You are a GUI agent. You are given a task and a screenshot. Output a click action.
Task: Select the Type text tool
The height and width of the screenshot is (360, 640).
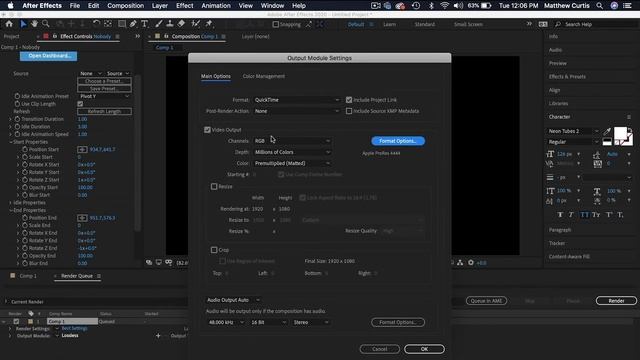tap(144, 24)
